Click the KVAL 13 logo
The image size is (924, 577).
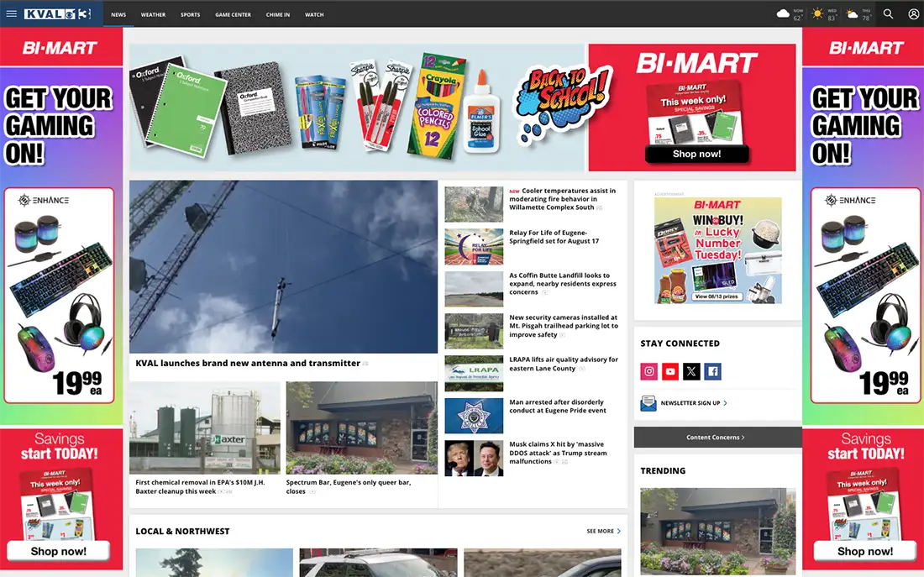tap(57, 13)
